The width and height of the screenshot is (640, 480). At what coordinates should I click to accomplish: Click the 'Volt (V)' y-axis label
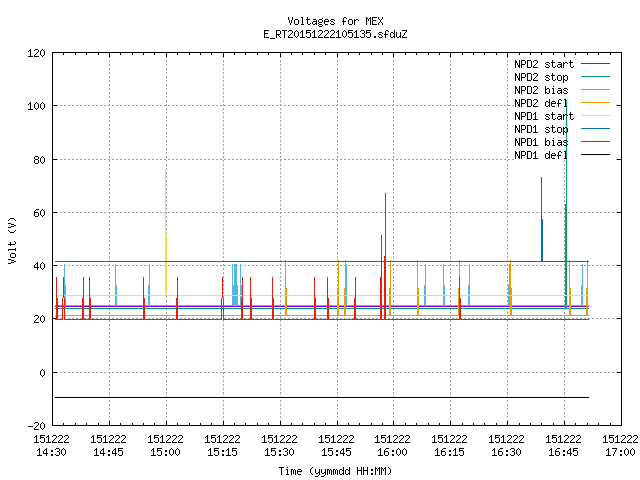(13, 241)
